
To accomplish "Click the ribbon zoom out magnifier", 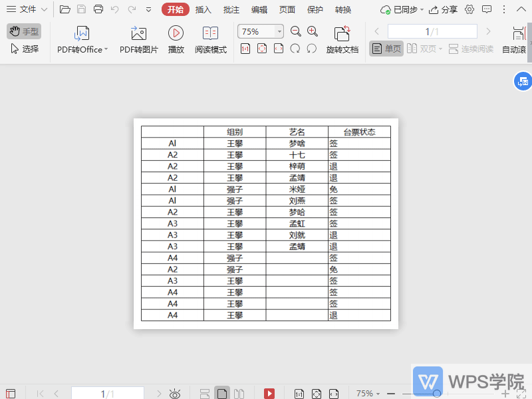I will (296, 31).
